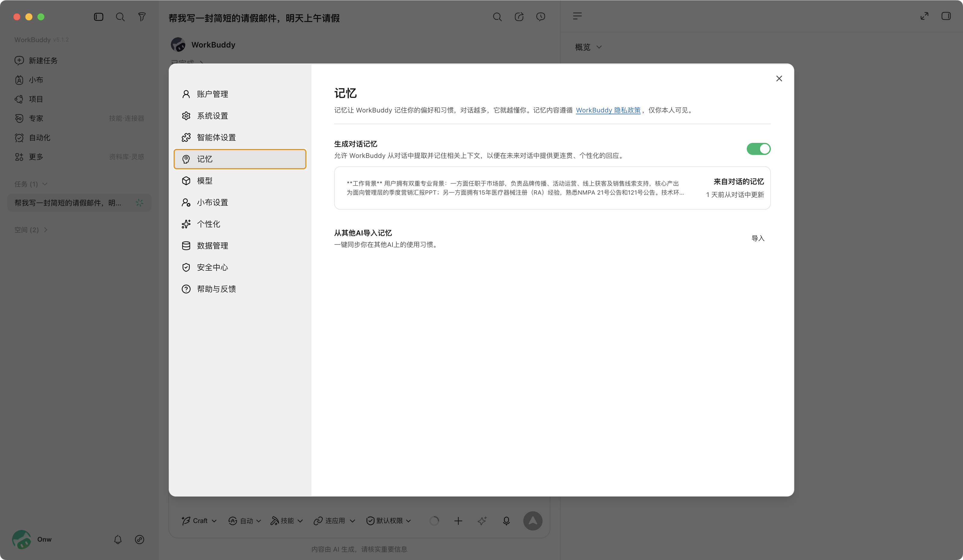Start voice input with the microphone
Viewport: 963px width, 560px height.
(x=506, y=521)
